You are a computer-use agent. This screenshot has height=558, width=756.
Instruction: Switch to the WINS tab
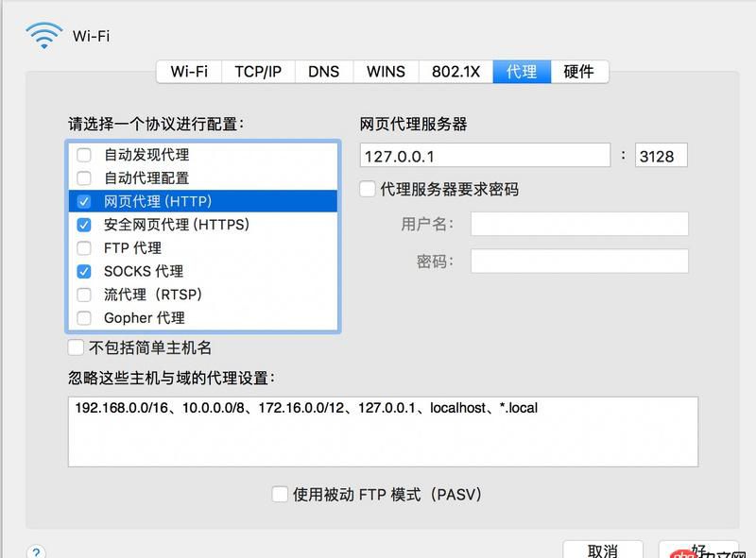pyautogui.click(x=383, y=71)
